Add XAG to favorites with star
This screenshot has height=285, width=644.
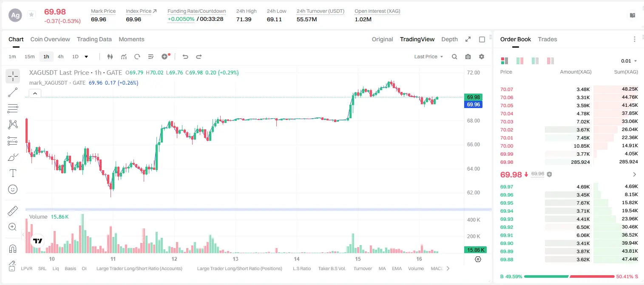coord(31,15)
